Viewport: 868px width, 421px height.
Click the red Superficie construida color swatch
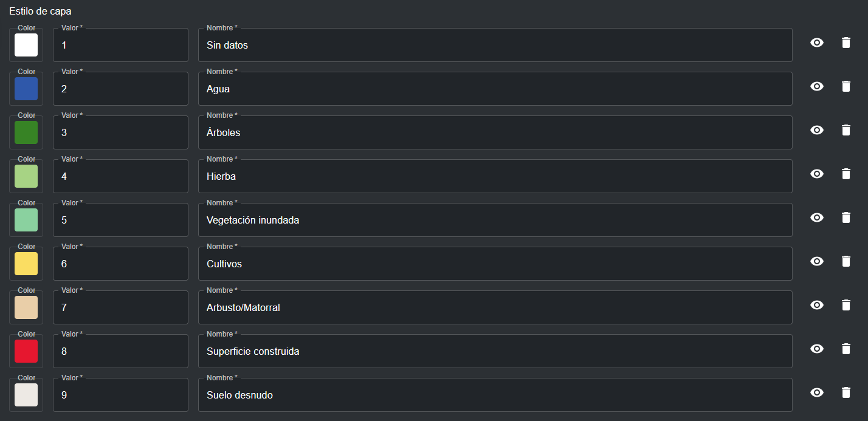(x=26, y=351)
